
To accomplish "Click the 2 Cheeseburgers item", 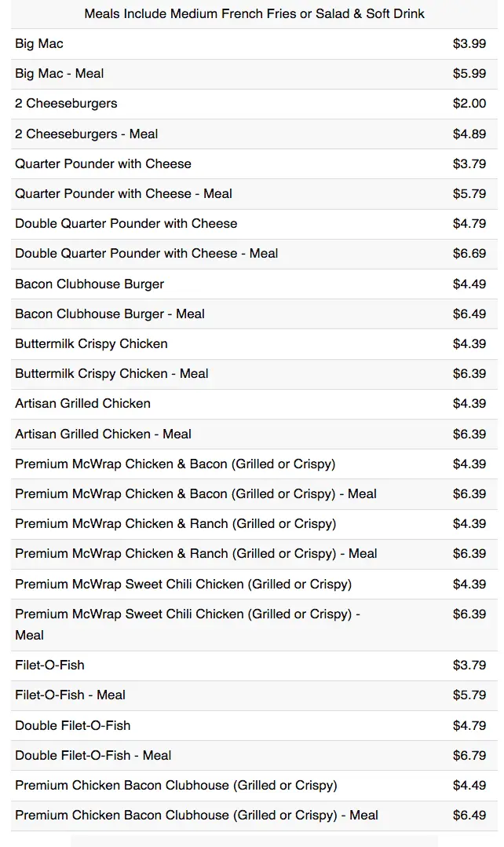I will pos(66,104).
